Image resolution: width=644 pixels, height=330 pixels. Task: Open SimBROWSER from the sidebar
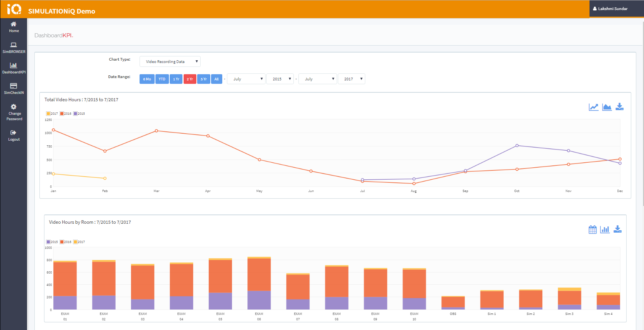(14, 48)
